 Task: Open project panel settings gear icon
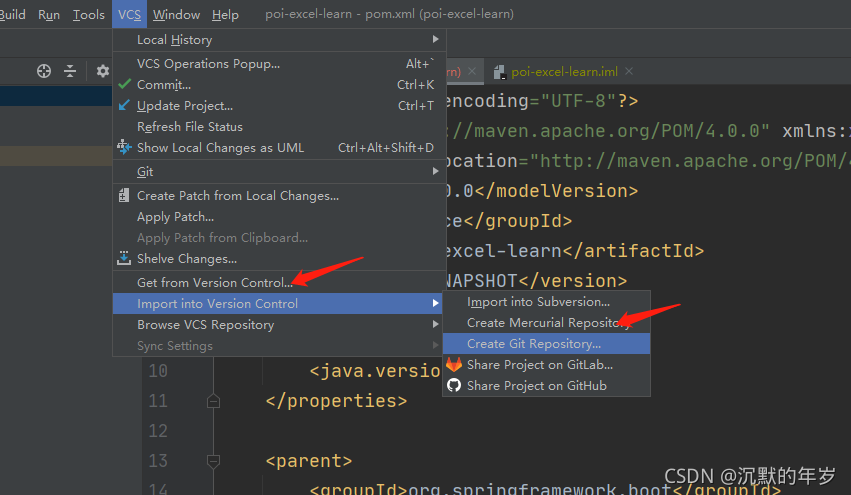point(103,71)
